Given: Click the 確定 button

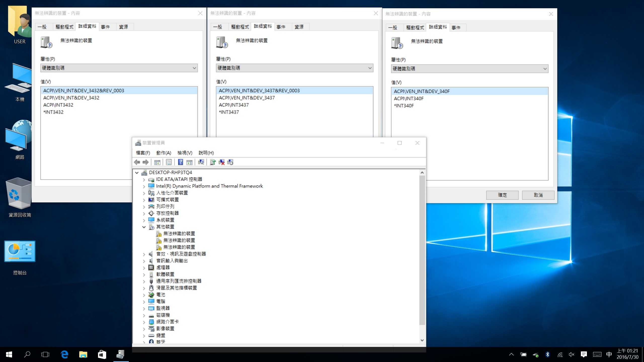Looking at the screenshot, I should click(502, 195).
